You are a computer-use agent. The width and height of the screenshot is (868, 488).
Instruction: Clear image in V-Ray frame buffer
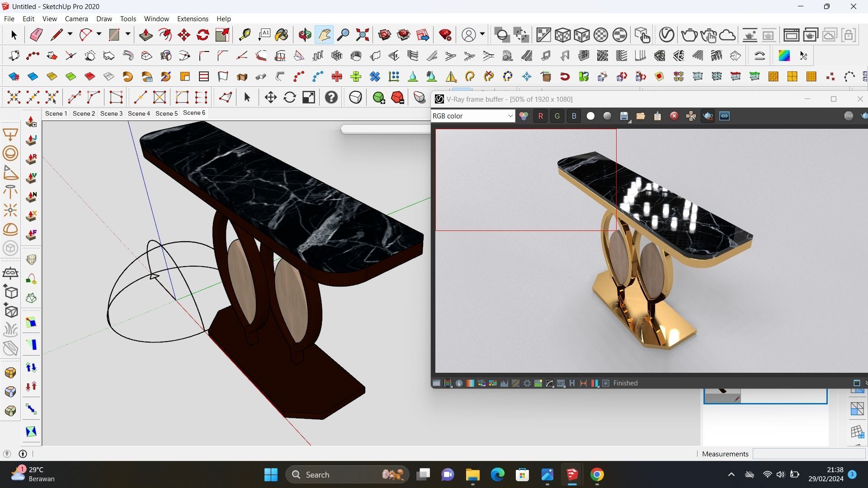pyautogui.click(x=674, y=116)
